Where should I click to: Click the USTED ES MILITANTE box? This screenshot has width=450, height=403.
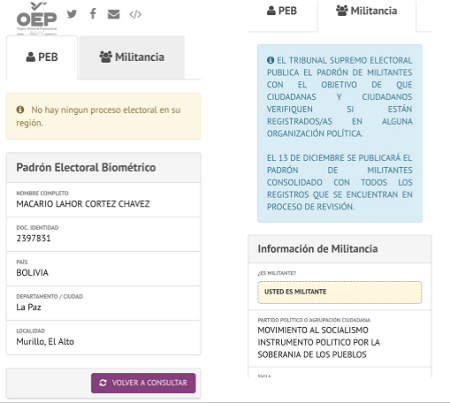(340, 292)
